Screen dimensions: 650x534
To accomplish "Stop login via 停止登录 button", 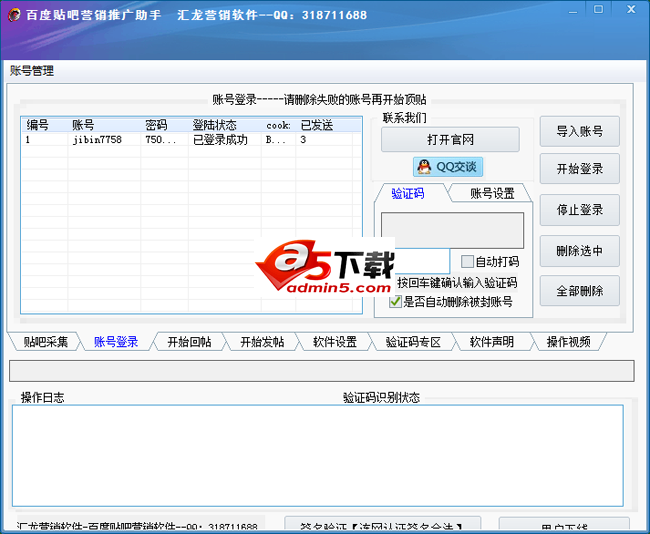I will (x=580, y=210).
